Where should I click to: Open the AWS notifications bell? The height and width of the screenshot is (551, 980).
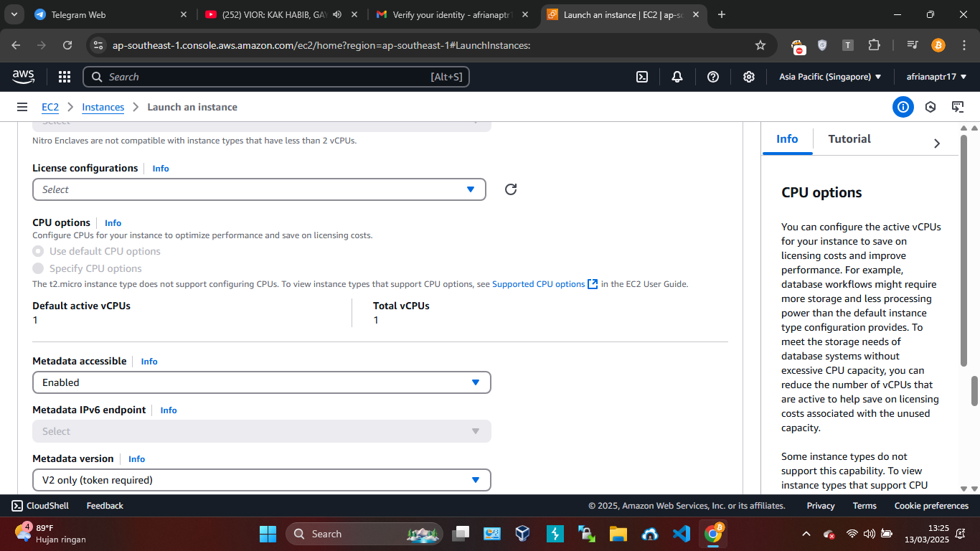[x=677, y=77]
